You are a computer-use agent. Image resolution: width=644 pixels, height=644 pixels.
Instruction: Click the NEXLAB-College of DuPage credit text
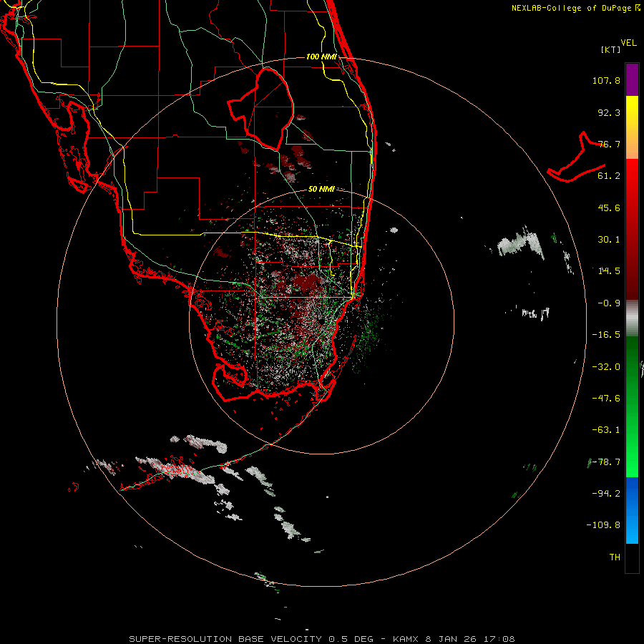pos(575,8)
